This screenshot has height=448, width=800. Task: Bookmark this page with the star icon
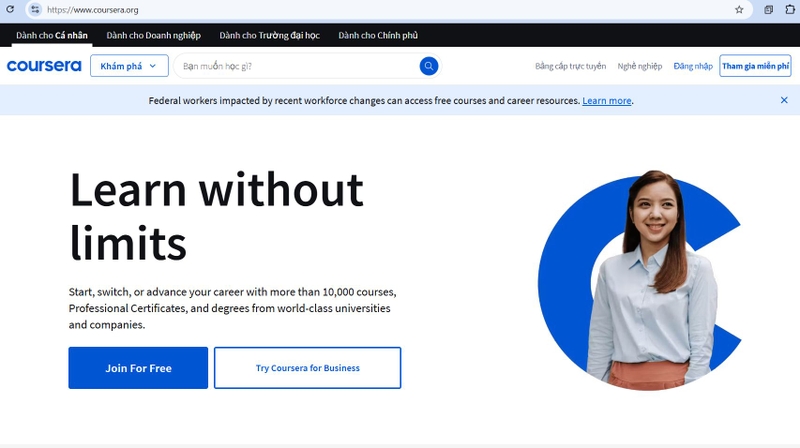[x=739, y=10]
